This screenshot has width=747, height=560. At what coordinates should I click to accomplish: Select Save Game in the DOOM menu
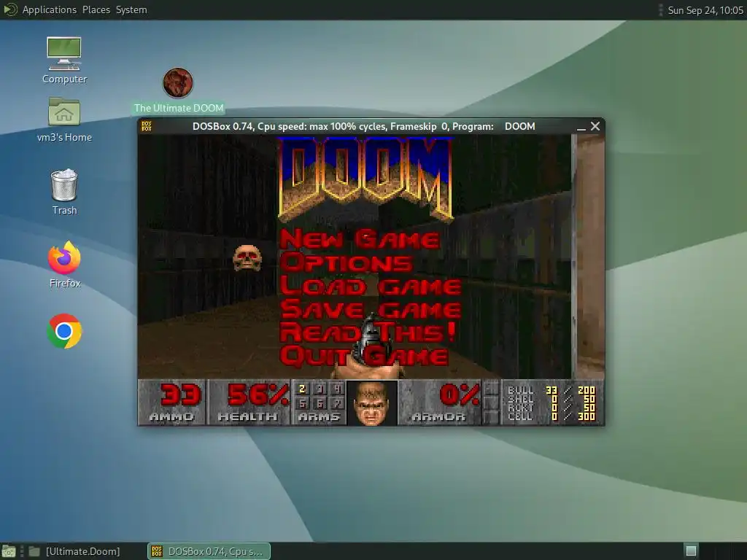(x=371, y=309)
